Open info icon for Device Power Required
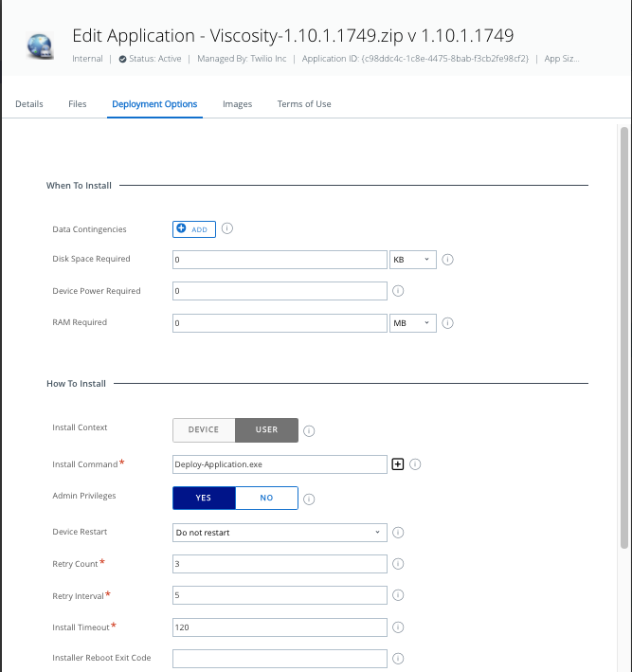Image resolution: width=632 pixels, height=672 pixels. pos(398,291)
